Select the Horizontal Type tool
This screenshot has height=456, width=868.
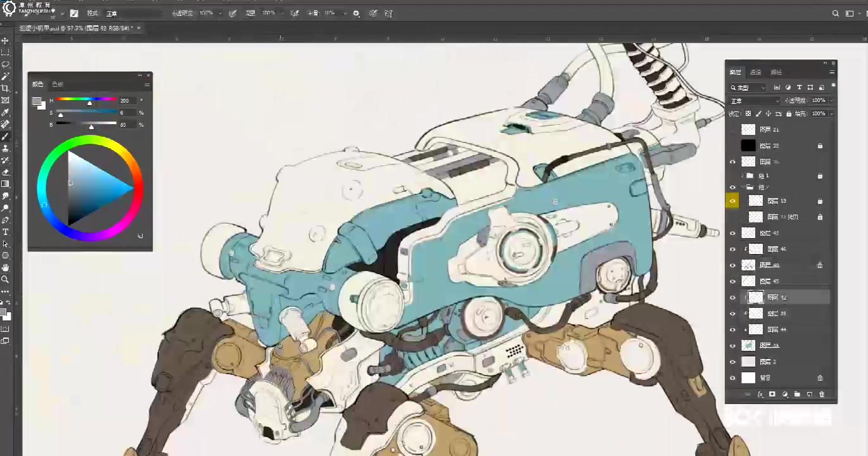(x=5, y=232)
